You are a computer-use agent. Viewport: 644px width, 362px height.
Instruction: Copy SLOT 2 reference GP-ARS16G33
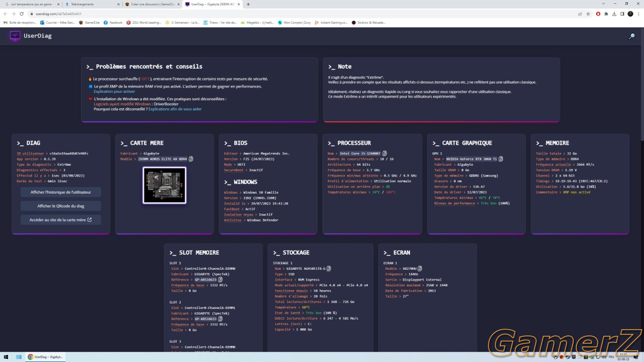(220, 318)
